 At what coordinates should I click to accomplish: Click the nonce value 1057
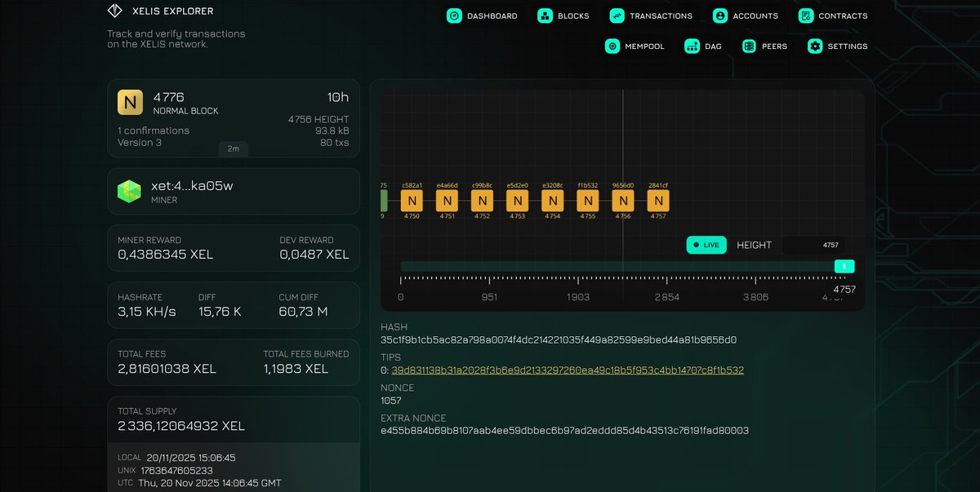pos(391,401)
